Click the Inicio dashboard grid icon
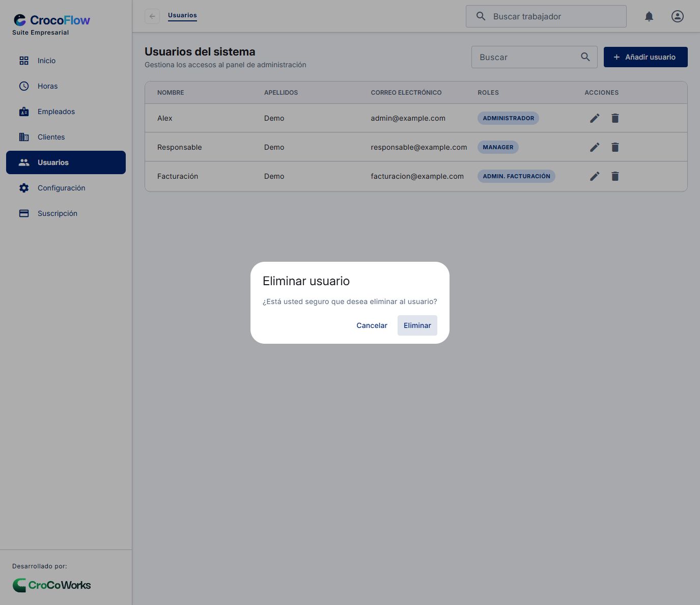 coord(24,61)
